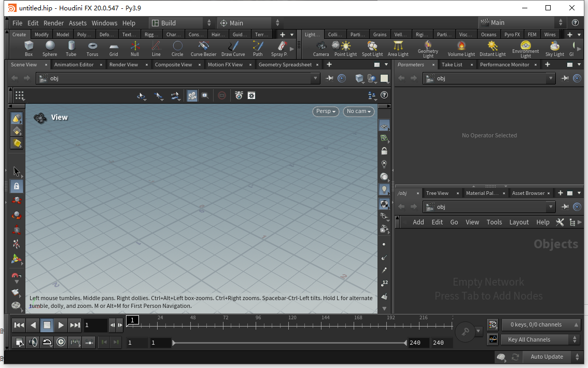Screen dimensions: 588x368
Task: Create a Box from the shelf
Action: [29, 49]
